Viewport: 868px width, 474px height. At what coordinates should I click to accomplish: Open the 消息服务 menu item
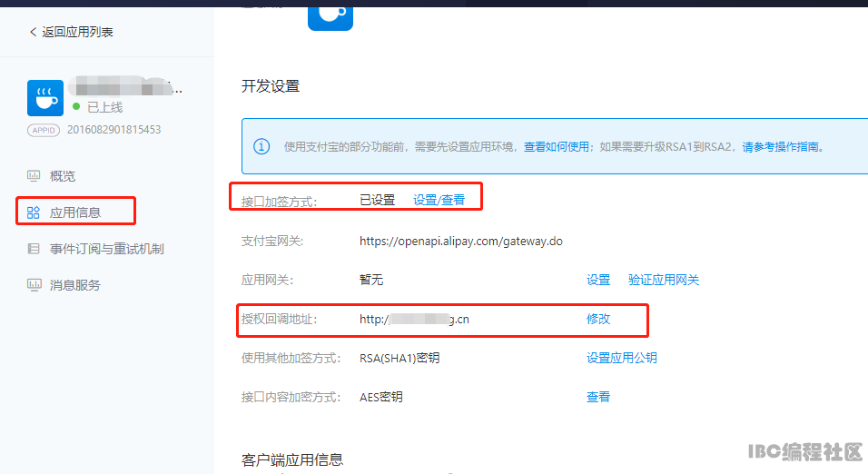pos(75,285)
